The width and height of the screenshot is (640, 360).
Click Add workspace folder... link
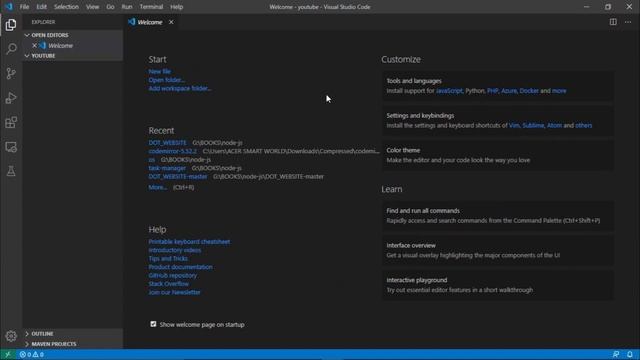pos(180,88)
